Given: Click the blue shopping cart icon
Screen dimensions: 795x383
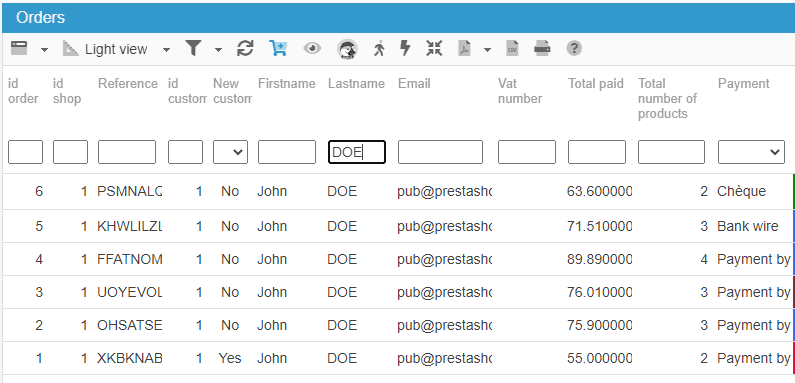Looking at the screenshot, I should [x=278, y=48].
